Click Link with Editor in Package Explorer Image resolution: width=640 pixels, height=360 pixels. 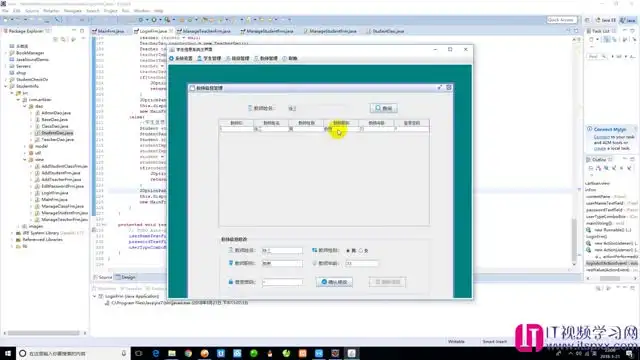tap(63, 39)
